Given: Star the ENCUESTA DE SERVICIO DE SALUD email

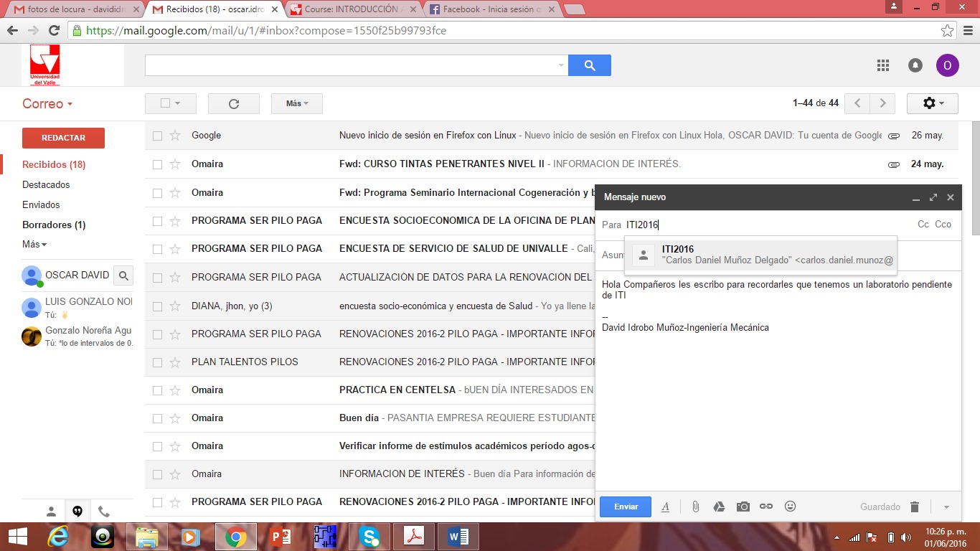Looking at the screenshot, I should [175, 249].
